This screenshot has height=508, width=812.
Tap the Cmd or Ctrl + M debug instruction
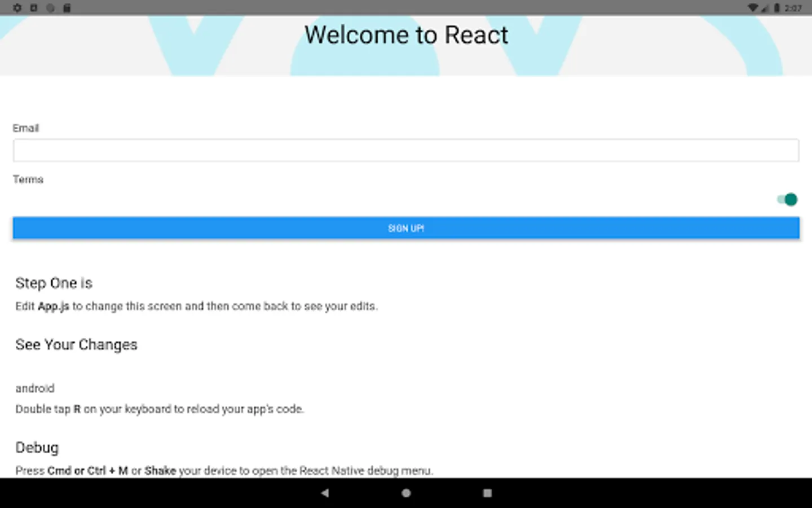(x=224, y=471)
